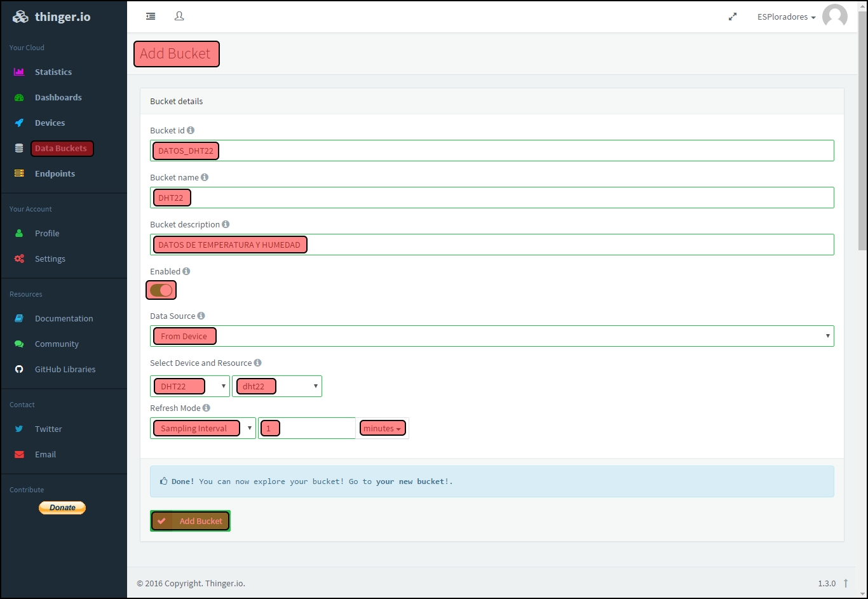
Task: Open the GitHub Libraries link
Action: coord(65,369)
